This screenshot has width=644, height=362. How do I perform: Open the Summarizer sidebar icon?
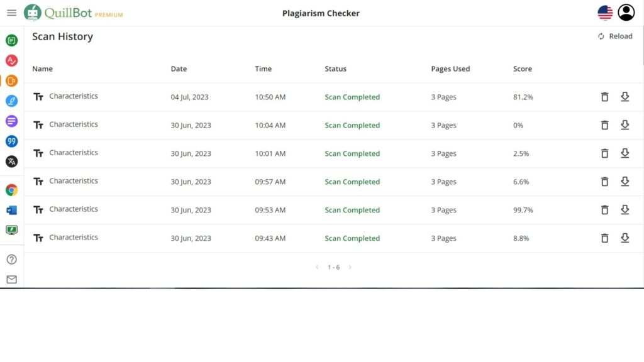pyautogui.click(x=11, y=121)
